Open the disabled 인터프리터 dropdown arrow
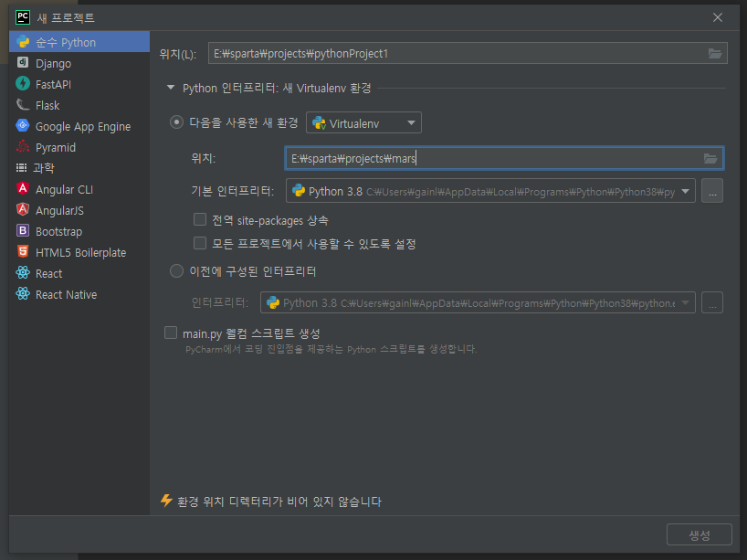Viewport: 747px width, 560px height. pyautogui.click(x=685, y=302)
